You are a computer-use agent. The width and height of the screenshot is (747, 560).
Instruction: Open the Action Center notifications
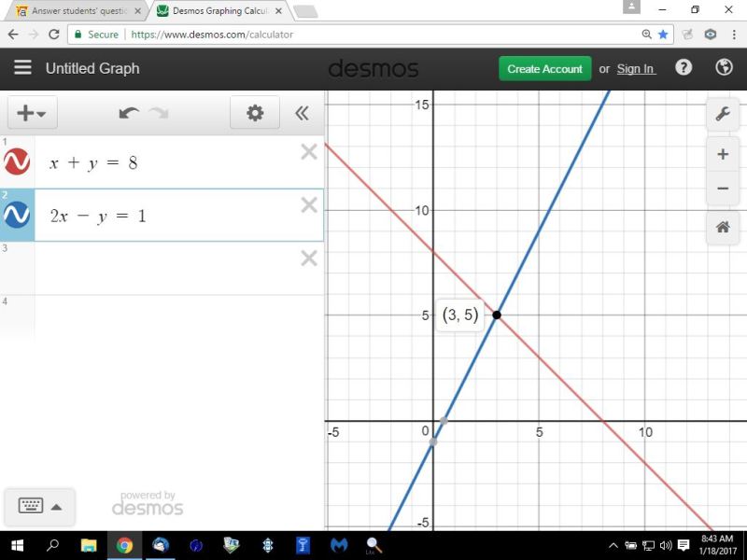click(x=684, y=546)
